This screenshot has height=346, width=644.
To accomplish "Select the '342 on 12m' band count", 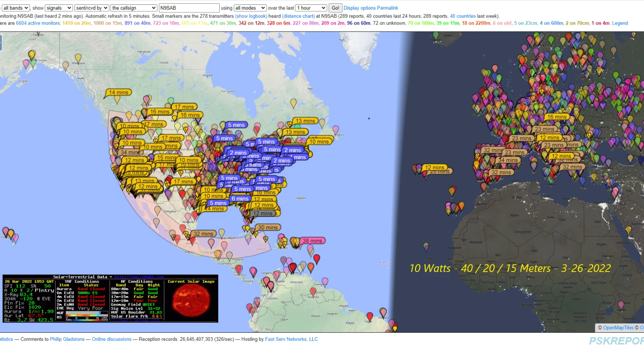I will point(252,23).
